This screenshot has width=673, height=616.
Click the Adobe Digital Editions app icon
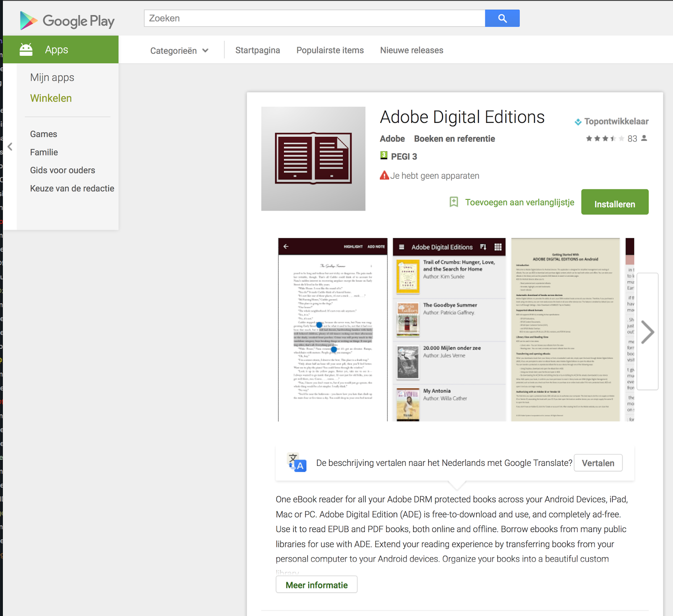[x=313, y=159]
